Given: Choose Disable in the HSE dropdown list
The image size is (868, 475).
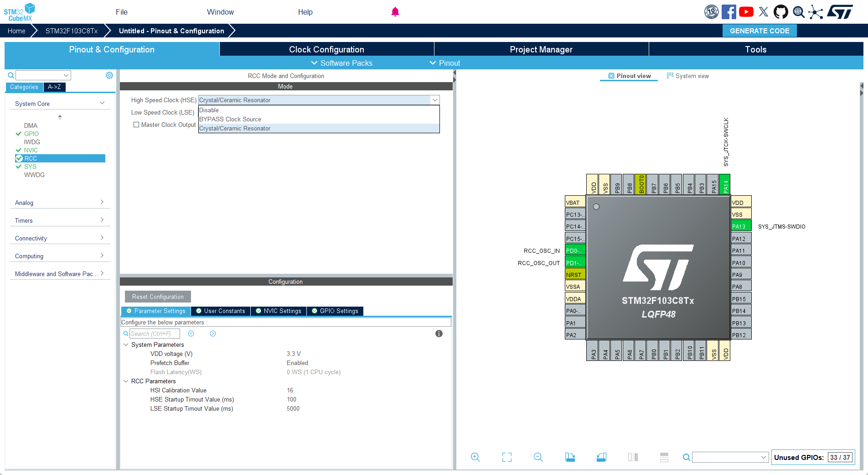Looking at the screenshot, I should (209, 110).
